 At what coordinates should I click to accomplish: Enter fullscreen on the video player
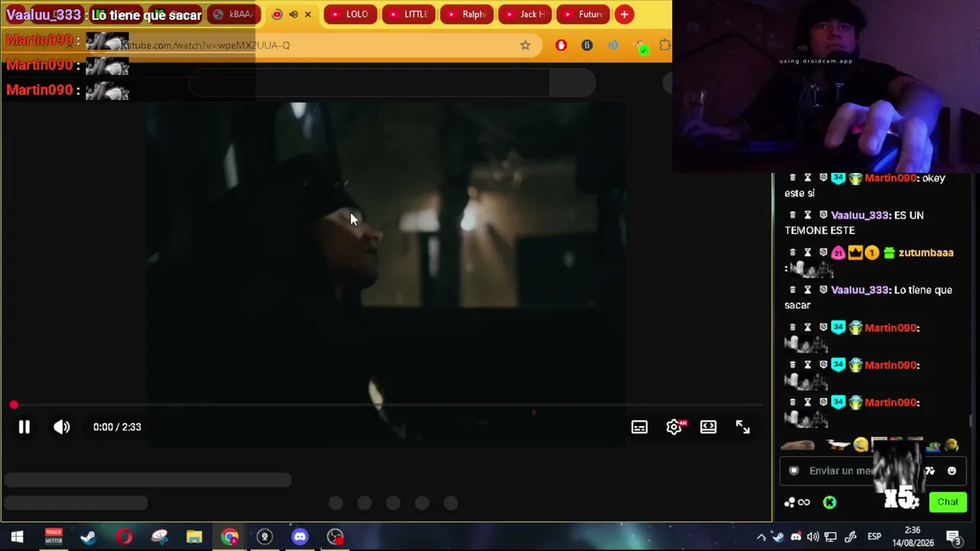[743, 427]
